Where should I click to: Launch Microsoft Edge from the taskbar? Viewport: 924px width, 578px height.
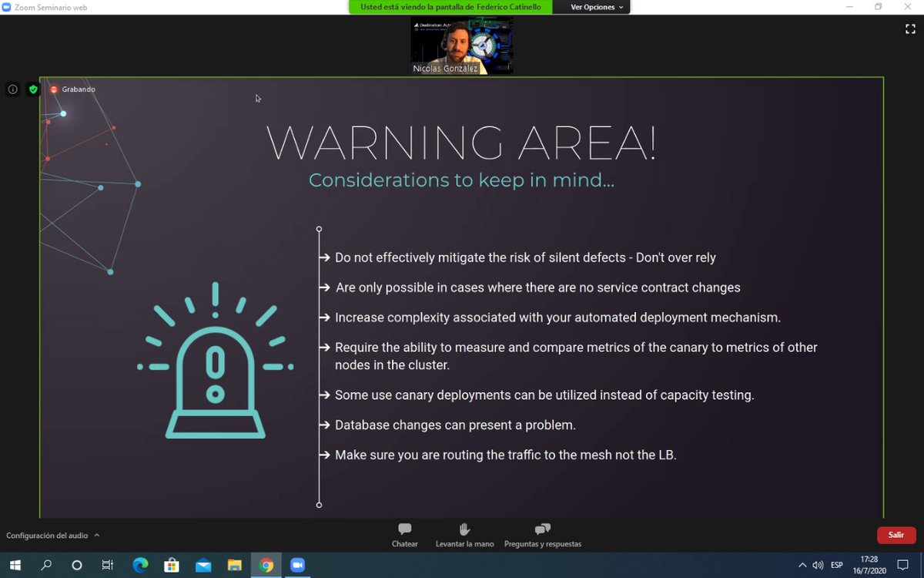[140, 565]
